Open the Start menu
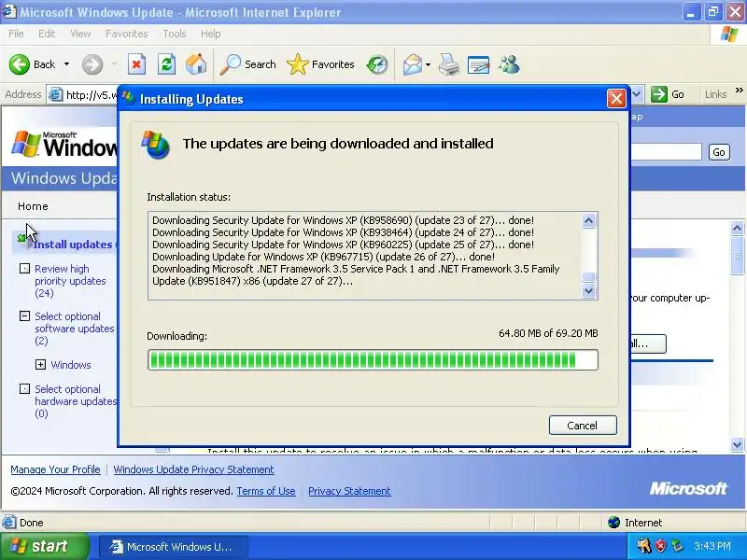 point(45,546)
